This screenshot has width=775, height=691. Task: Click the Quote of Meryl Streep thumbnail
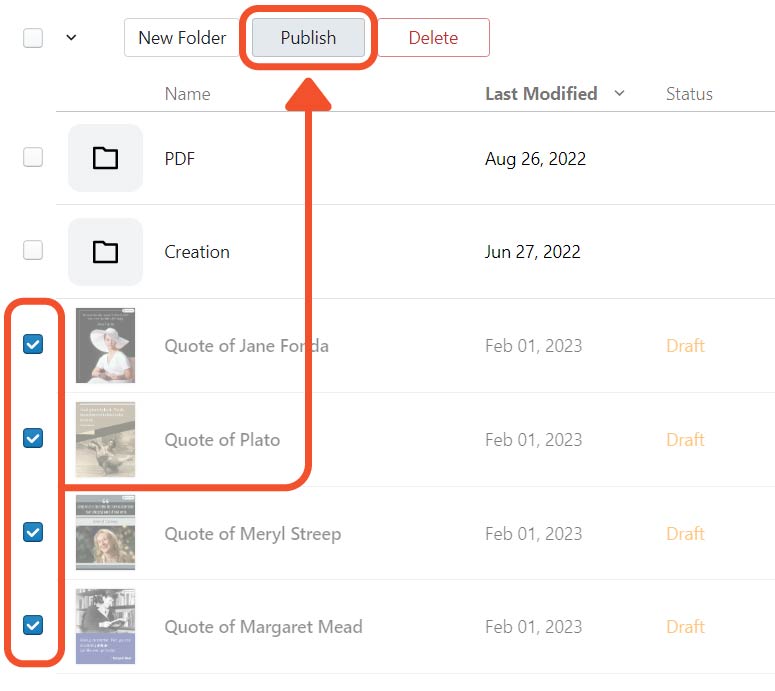click(105, 533)
